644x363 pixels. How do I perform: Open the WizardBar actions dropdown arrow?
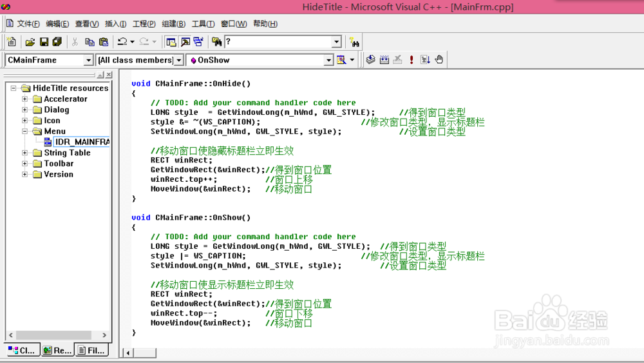[x=352, y=60]
